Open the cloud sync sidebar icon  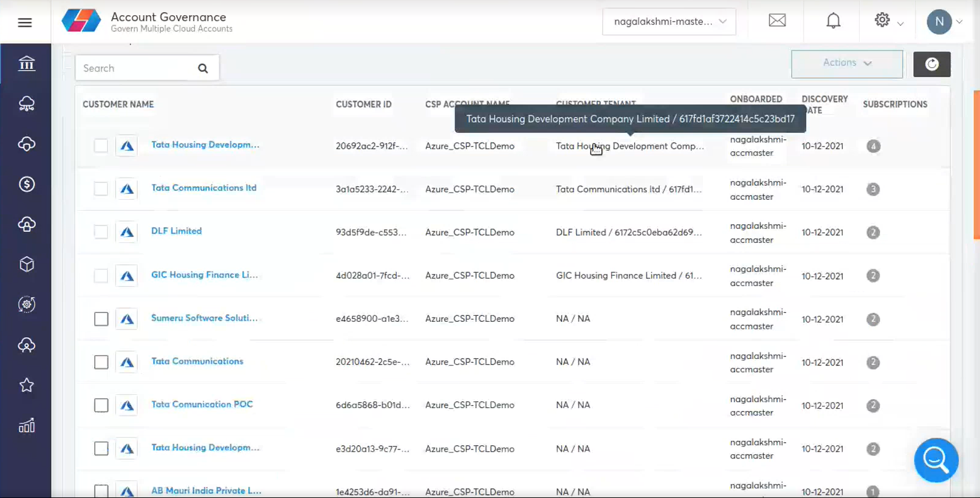(26, 144)
